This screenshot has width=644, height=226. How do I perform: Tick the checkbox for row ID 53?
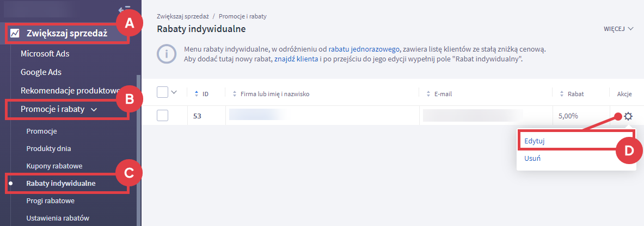(x=162, y=116)
